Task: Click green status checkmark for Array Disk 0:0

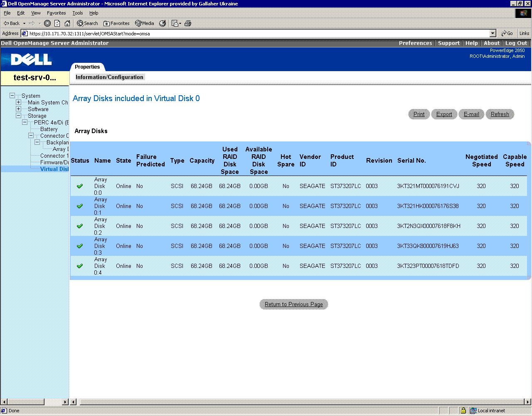Action: tap(80, 186)
